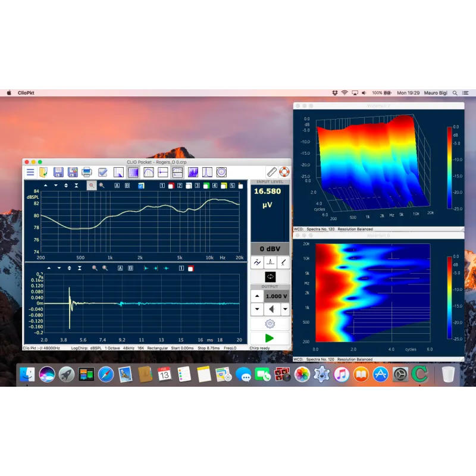Click the pulse signal button under input level
This screenshot has height=476, width=476.
tap(270, 262)
